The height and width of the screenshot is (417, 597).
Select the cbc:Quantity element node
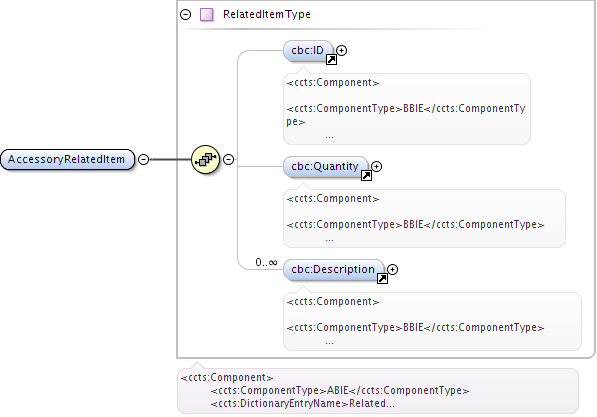326,167
